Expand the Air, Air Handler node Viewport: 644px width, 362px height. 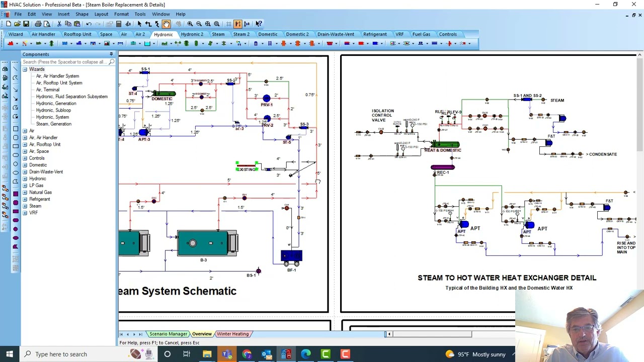point(25,138)
